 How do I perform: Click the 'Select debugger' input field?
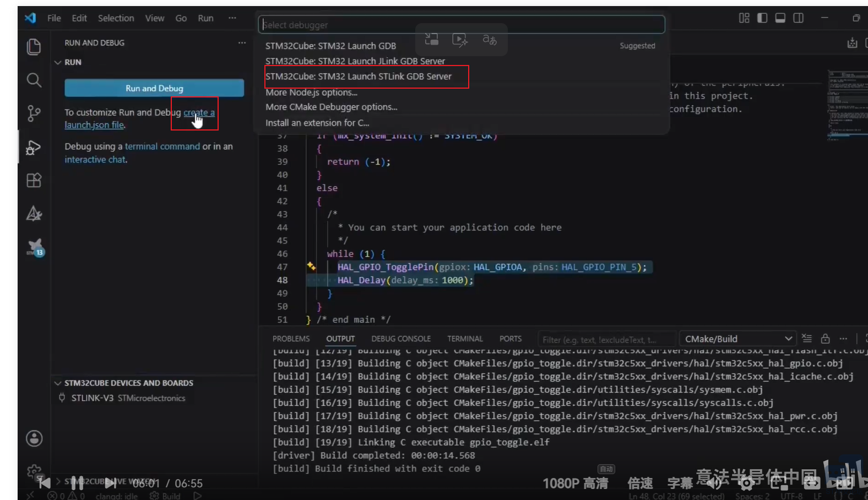tap(462, 25)
